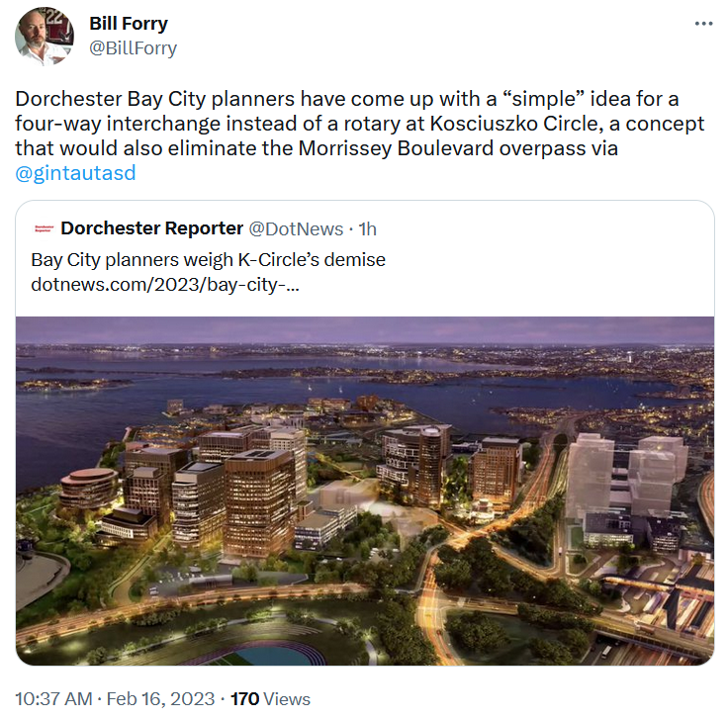Viewport: 728px width, 720px height.
Task: Click the "Dorchester Reporter" name in quote
Action: pos(151,228)
